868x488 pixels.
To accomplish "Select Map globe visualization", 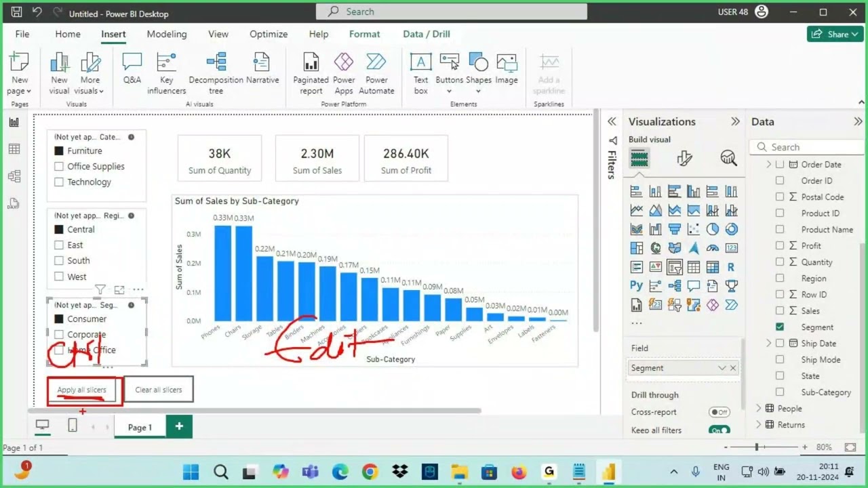I will tap(655, 248).
